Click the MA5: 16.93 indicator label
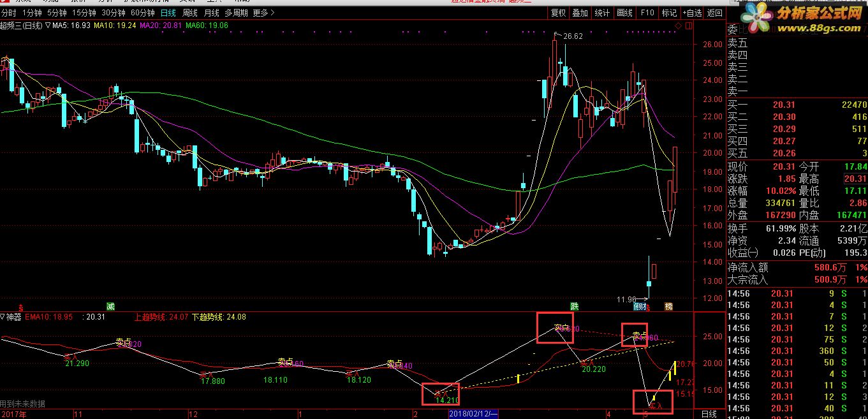868x419 pixels. click(x=71, y=26)
